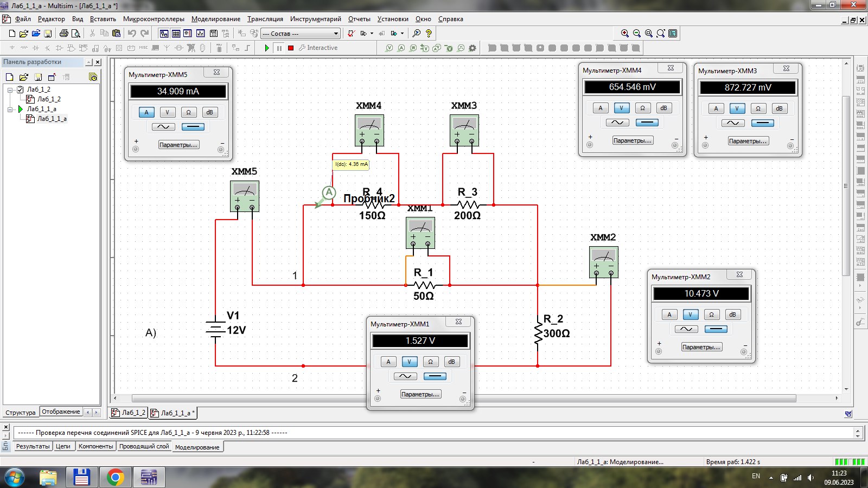Click Параметры button on Multimeter-XMM1

coord(420,394)
